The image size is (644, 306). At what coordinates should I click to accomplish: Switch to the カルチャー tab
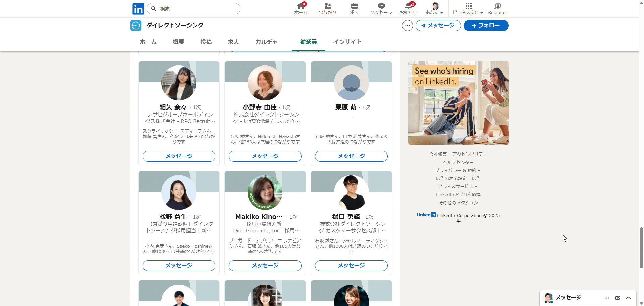pos(270,42)
